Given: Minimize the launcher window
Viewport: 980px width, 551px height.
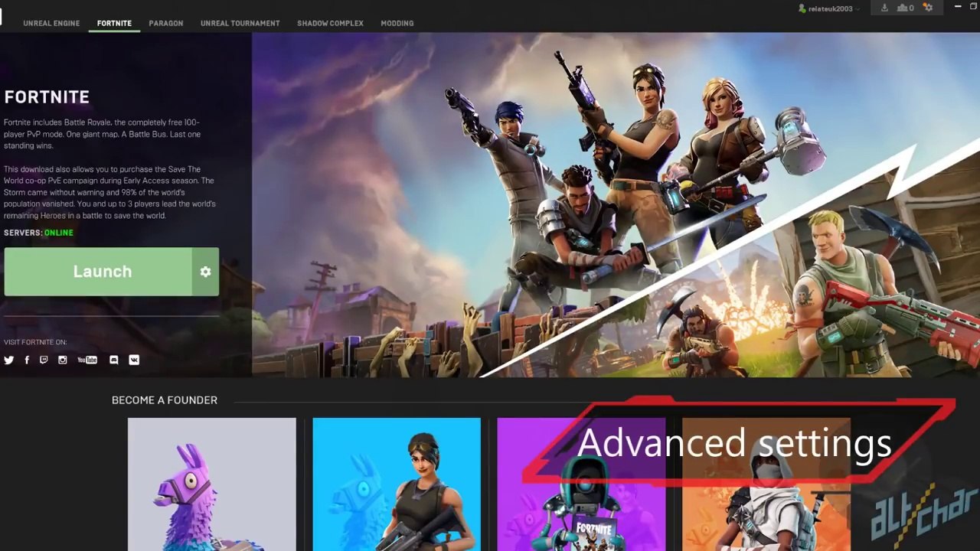Looking at the screenshot, I should pos(959,7).
